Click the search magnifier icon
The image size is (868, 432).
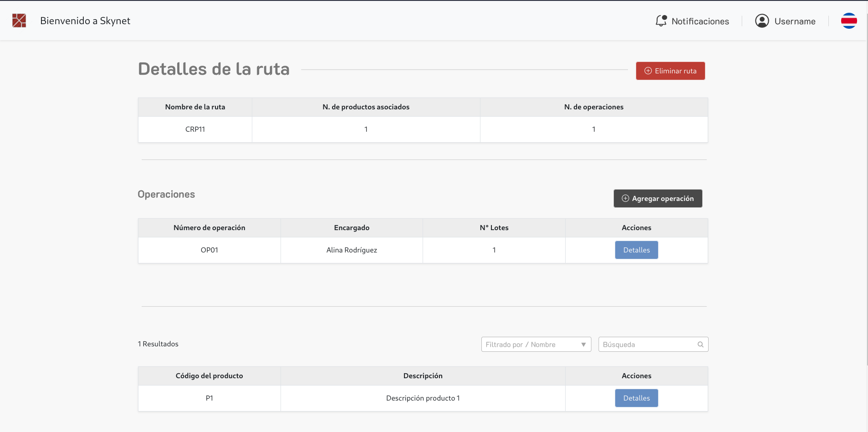[x=700, y=345]
